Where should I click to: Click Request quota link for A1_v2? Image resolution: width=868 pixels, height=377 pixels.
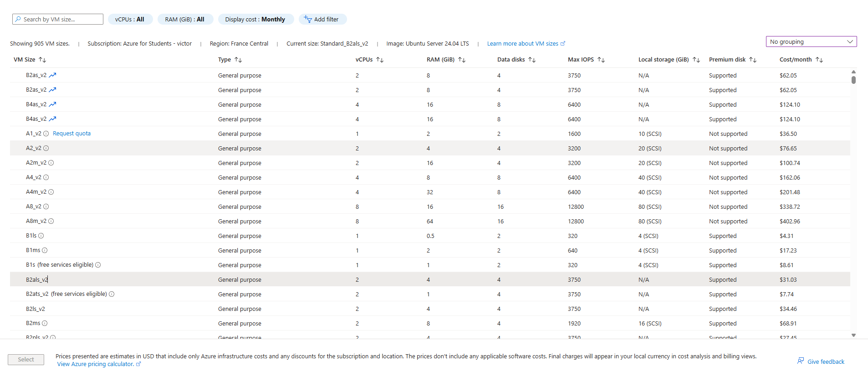(x=71, y=134)
